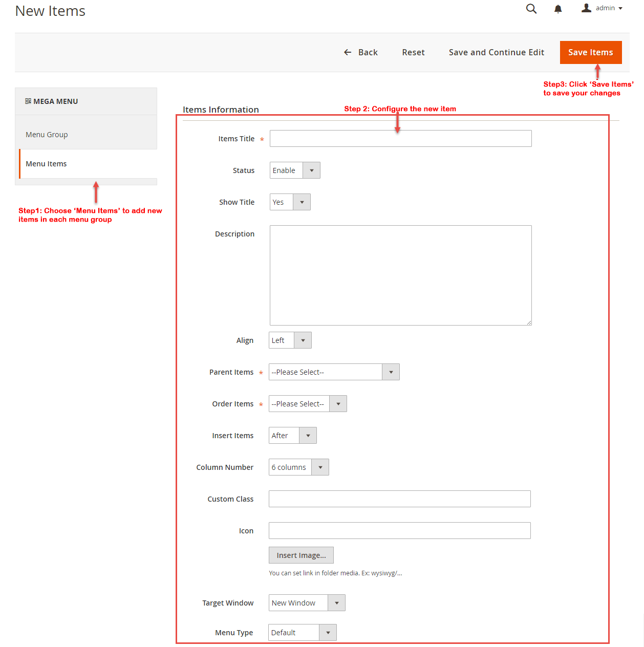
Task: Go back using the Back button
Action: click(x=361, y=52)
